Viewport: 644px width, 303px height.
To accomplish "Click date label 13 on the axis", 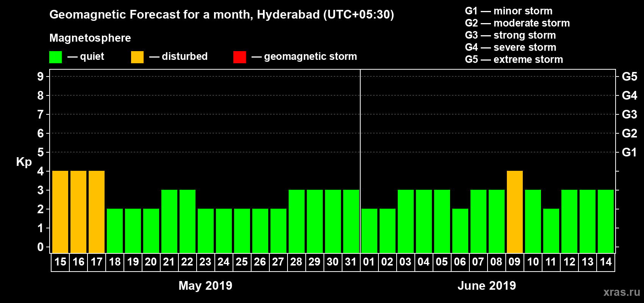I will point(588,262).
